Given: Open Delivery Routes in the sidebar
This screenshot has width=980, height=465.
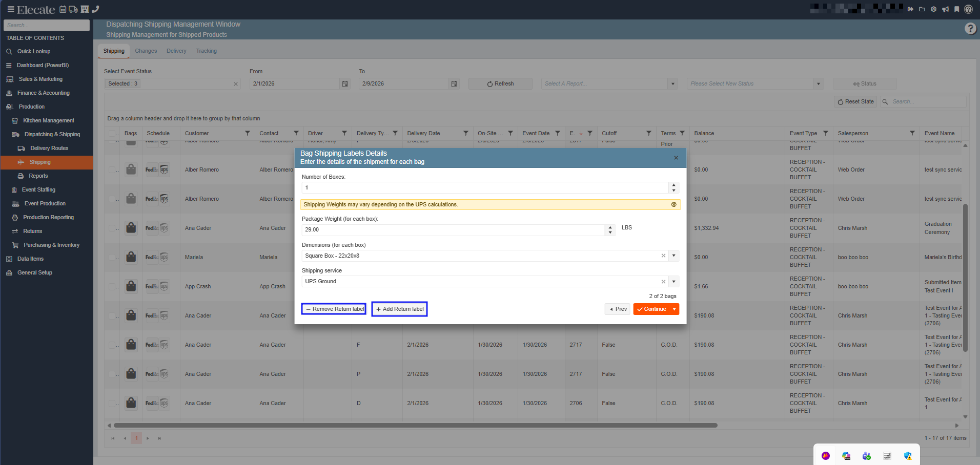Looking at the screenshot, I should click(x=49, y=148).
